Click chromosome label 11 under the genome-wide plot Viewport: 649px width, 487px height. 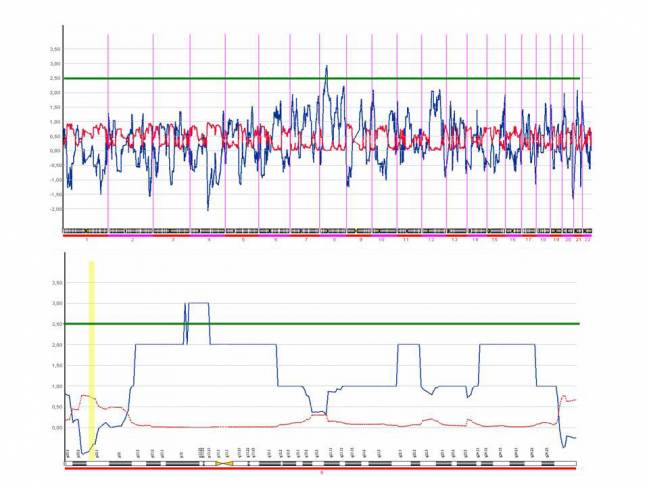tap(406, 240)
